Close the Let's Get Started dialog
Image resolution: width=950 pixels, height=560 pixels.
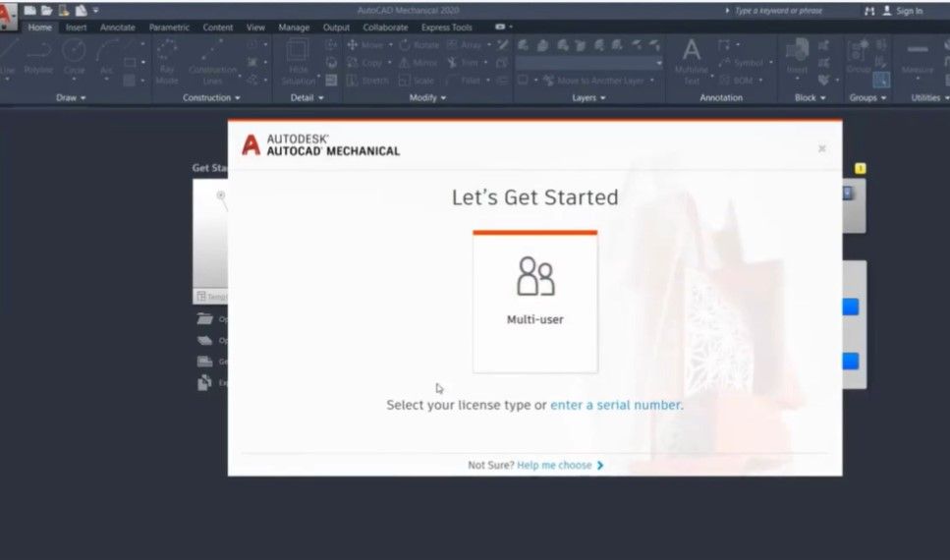click(x=821, y=148)
